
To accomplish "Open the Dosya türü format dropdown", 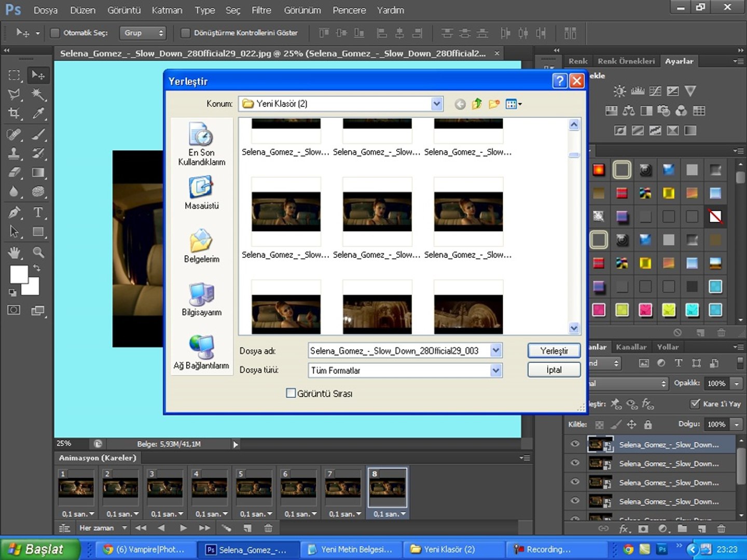I will (x=496, y=370).
